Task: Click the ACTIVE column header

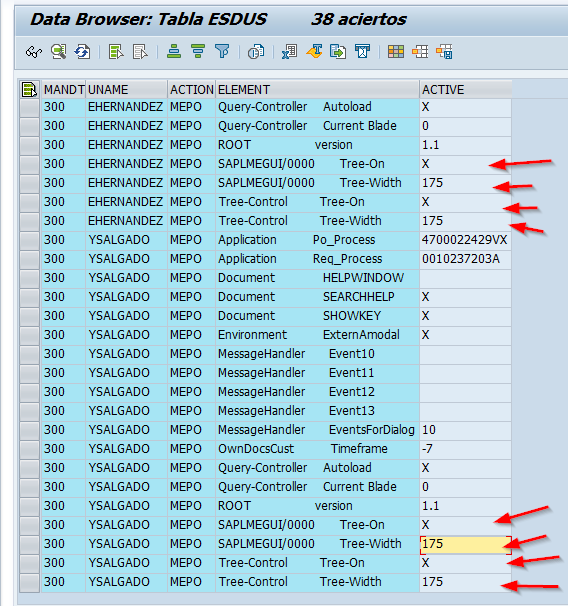Action: 466,89
